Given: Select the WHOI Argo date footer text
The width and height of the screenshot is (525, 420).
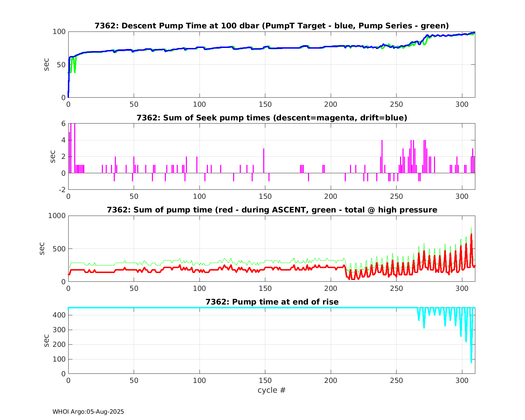Looking at the screenshot, I should [88, 412].
